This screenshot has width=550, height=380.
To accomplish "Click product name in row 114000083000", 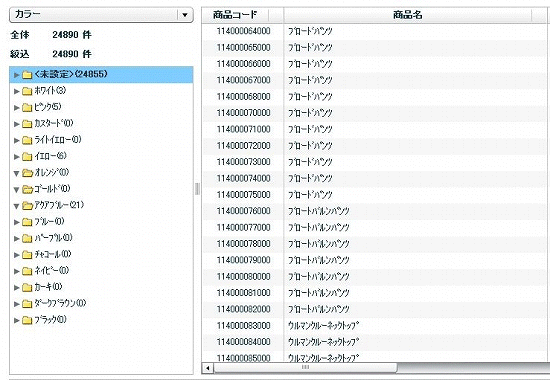I will [x=323, y=326].
